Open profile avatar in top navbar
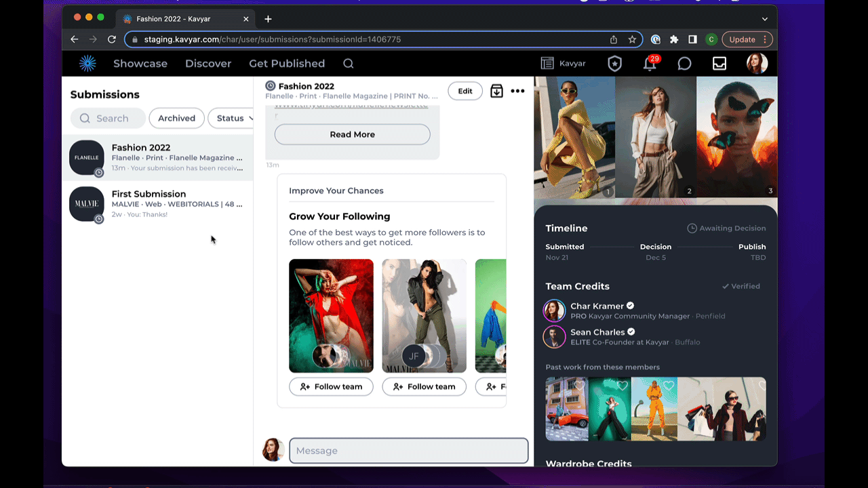This screenshot has width=868, height=488. point(757,64)
